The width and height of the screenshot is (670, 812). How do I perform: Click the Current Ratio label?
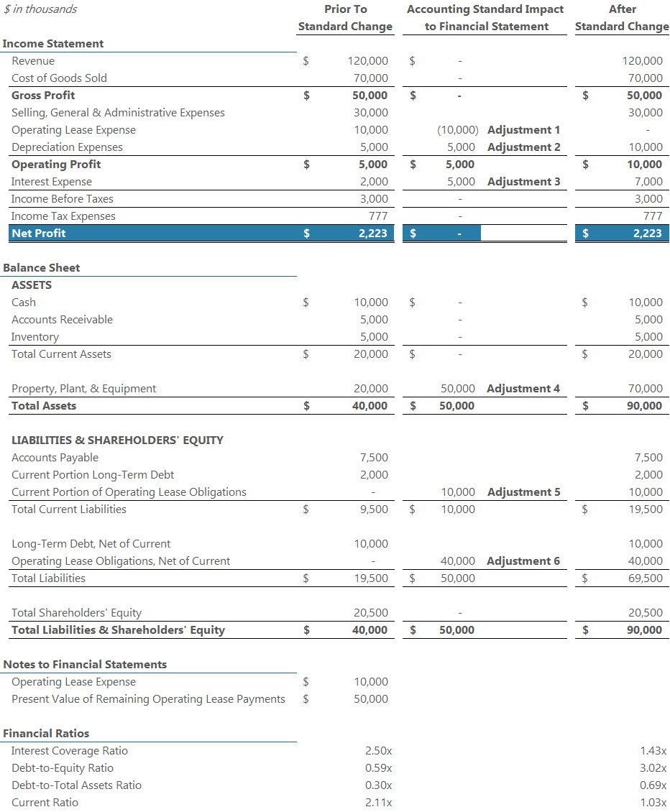click(42, 802)
